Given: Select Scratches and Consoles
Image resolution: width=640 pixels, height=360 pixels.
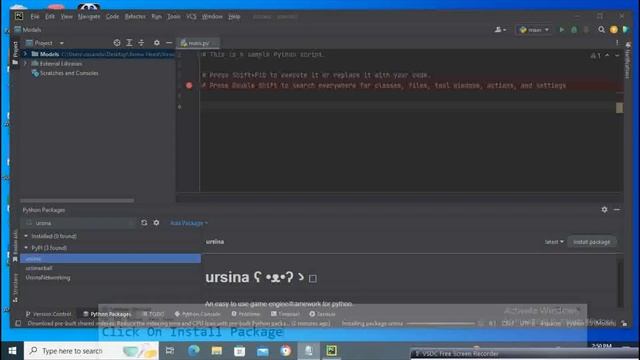Looking at the screenshot, I should coord(65,73).
